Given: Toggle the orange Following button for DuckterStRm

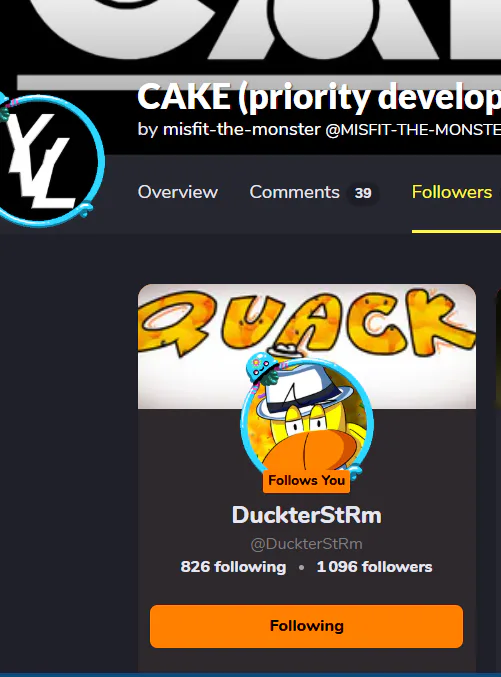Looking at the screenshot, I should point(307,626).
